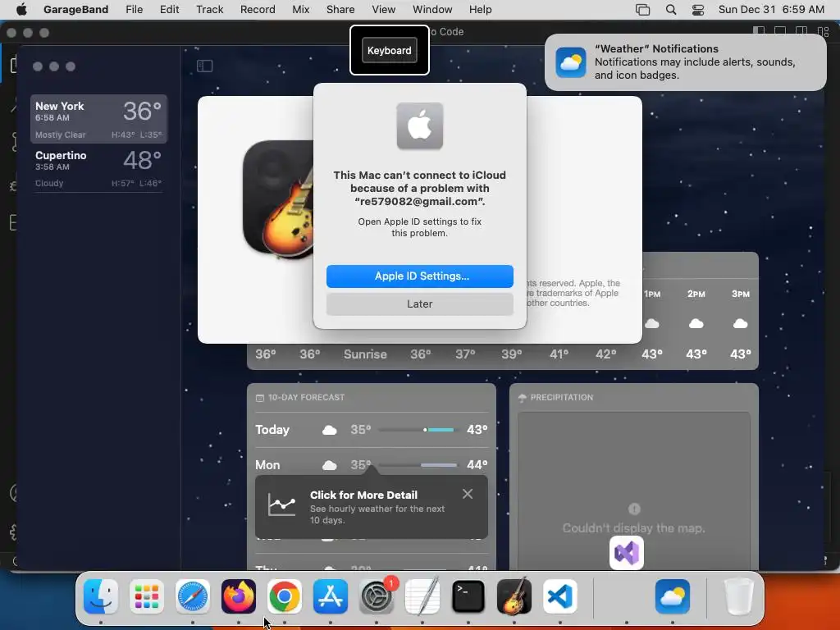Open the File menu
The width and height of the screenshot is (840, 630).
click(x=134, y=9)
